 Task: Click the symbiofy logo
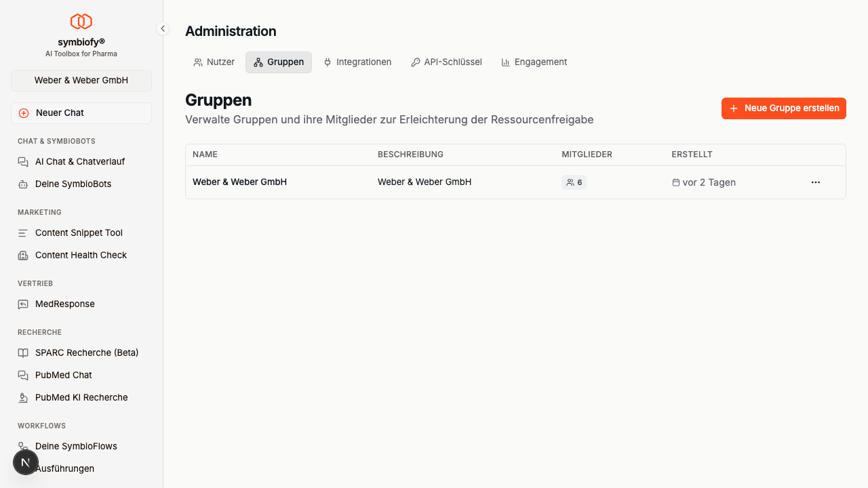click(x=81, y=21)
